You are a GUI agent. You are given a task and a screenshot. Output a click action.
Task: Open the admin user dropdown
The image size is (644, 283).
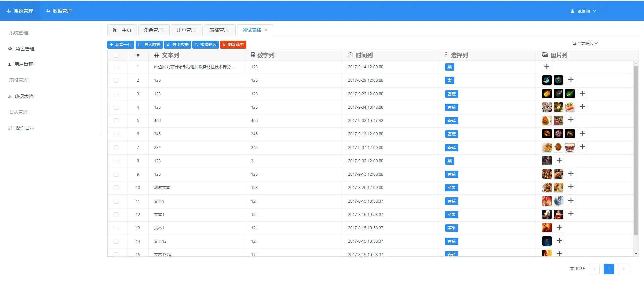tap(583, 11)
